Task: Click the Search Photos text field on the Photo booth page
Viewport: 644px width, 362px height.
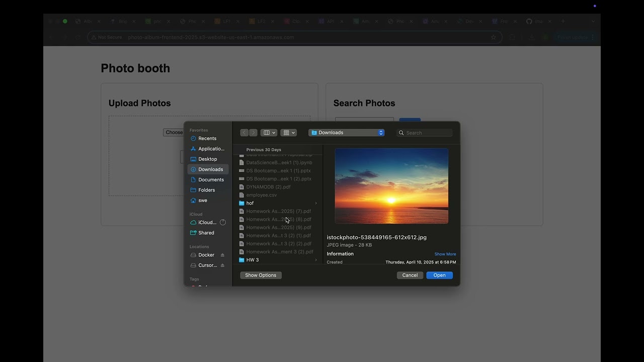Action: 364,121
